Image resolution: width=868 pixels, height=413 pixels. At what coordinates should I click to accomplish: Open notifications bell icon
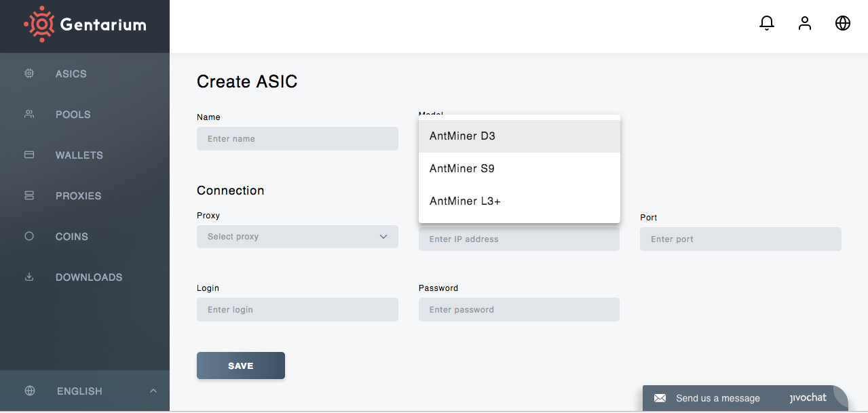pos(767,23)
